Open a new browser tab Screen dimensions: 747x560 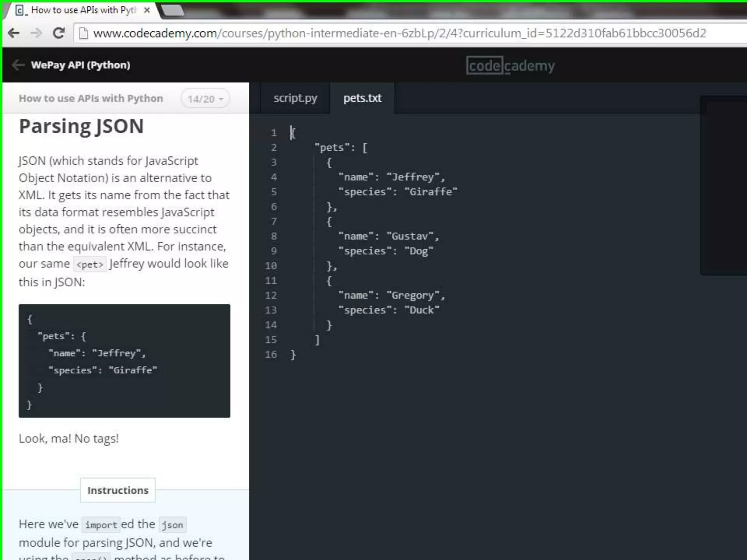173,10
